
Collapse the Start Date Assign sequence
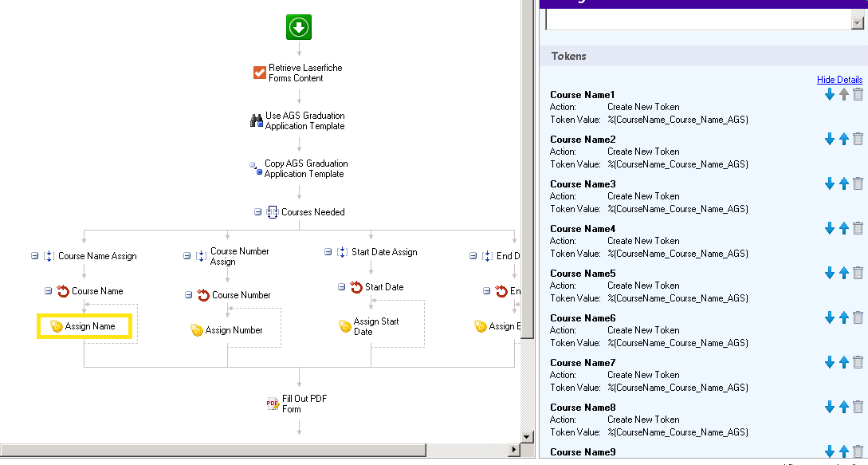pyautogui.click(x=328, y=252)
